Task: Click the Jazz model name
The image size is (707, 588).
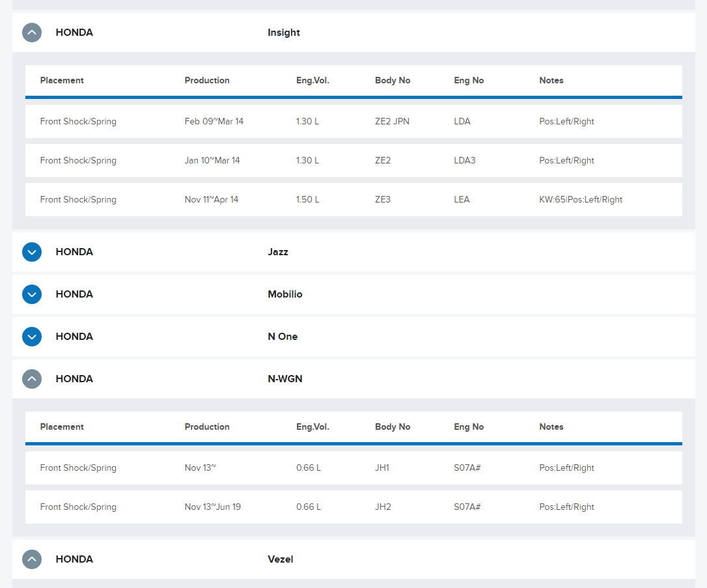Action: pyautogui.click(x=278, y=252)
